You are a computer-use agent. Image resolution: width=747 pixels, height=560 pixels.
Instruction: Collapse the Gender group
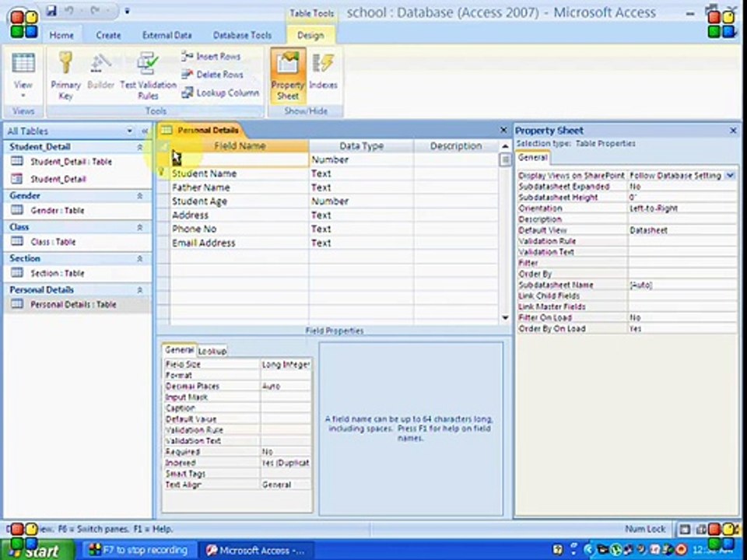pyautogui.click(x=139, y=196)
